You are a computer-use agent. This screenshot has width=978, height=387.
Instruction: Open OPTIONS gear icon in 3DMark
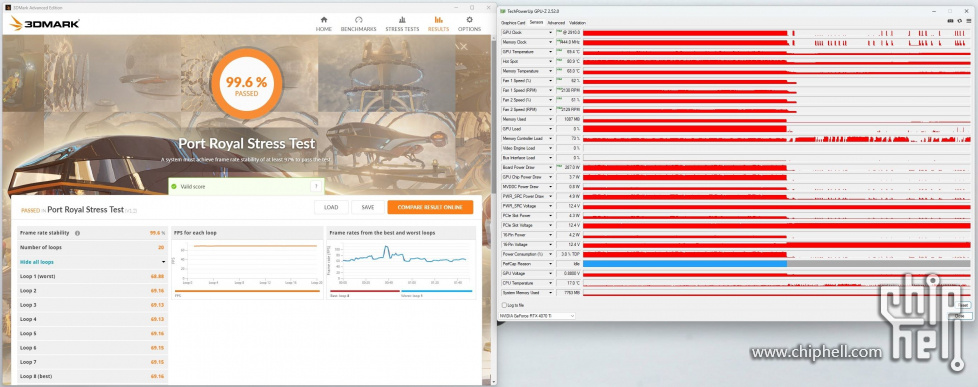470,19
